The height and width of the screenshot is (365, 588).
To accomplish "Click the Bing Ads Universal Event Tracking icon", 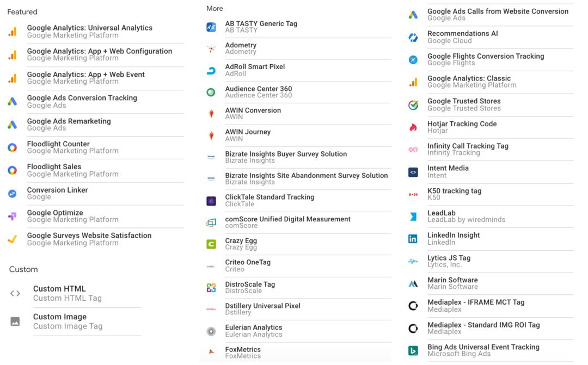I will (413, 351).
